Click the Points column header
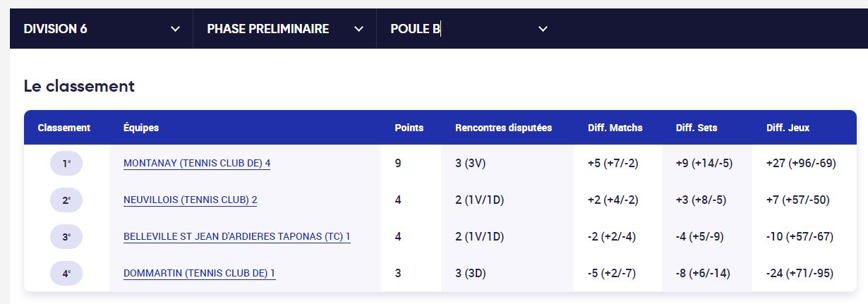The height and width of the screenshot is (304, 868). point(409,128)
